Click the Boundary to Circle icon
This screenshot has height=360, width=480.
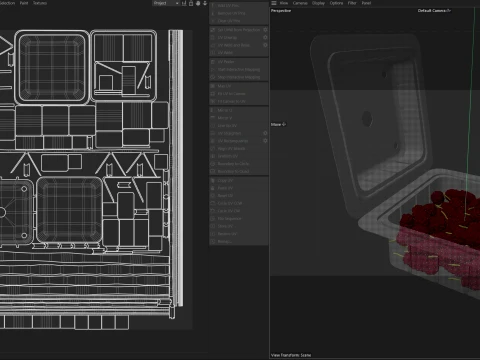213,164
